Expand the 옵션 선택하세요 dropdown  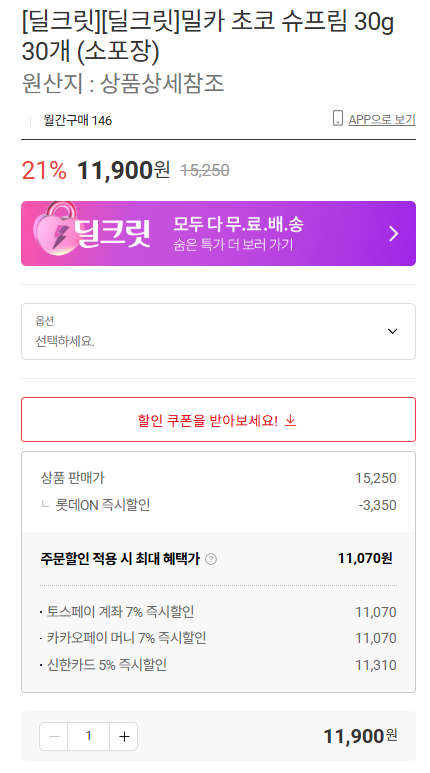coord(218,331)
